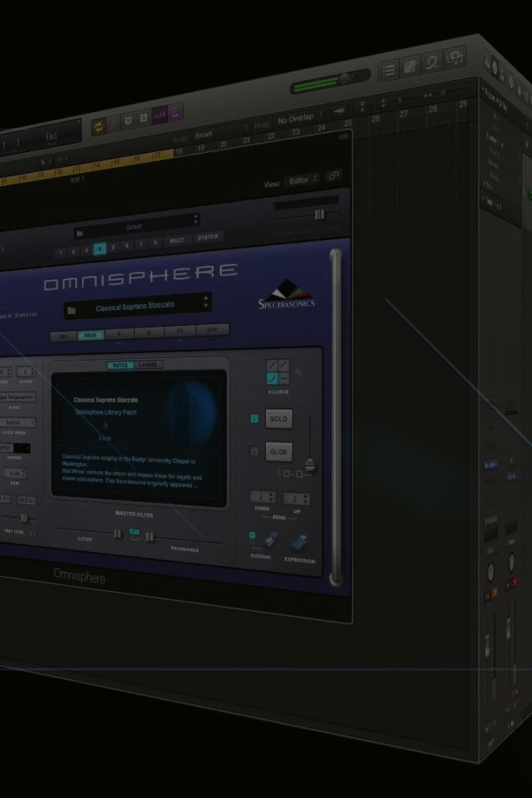Adjust the Bend Down value stepper

click(x=263, y=497)
